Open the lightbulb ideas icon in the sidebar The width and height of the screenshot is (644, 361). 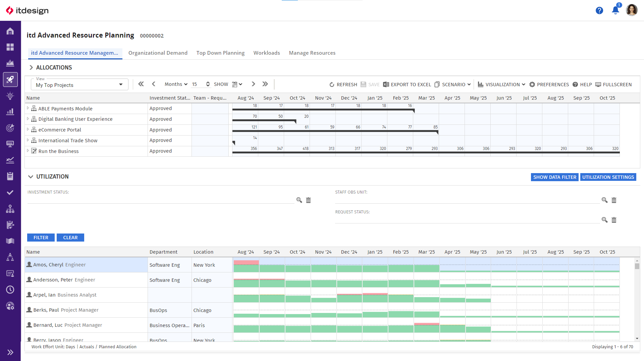(x=10, y=96)
